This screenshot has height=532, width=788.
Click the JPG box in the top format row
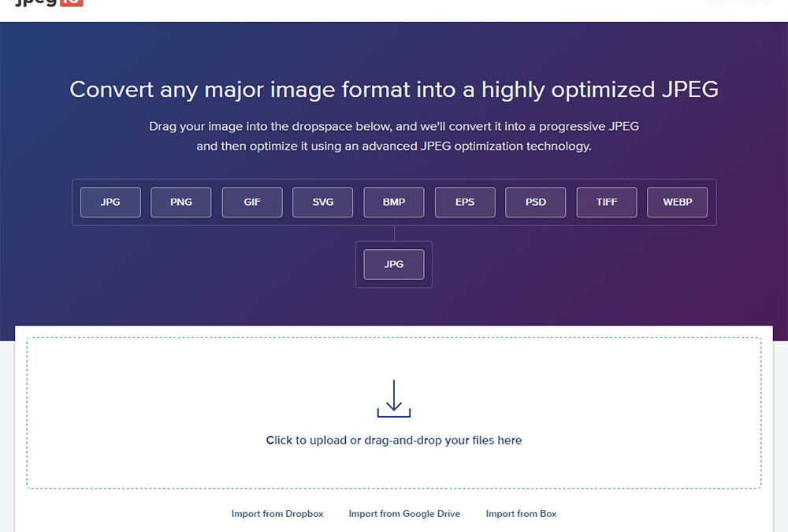pos(110,202)
